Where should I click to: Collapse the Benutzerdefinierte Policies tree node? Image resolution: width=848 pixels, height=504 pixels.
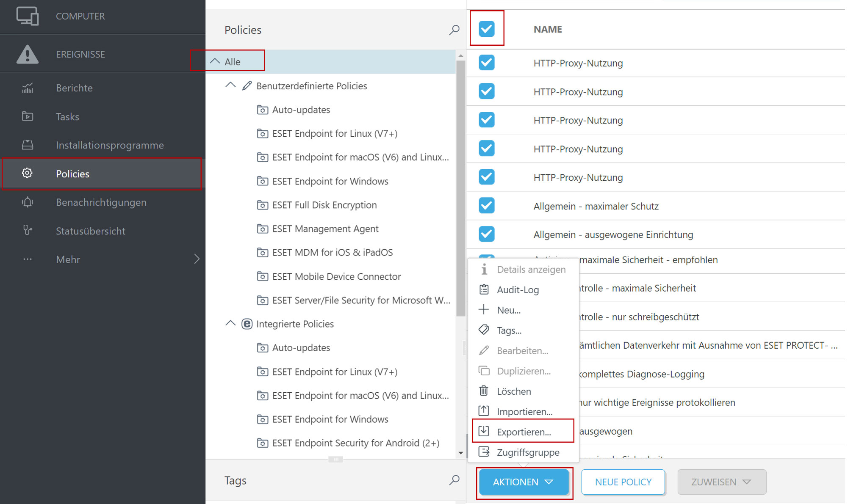coord(230,85)
